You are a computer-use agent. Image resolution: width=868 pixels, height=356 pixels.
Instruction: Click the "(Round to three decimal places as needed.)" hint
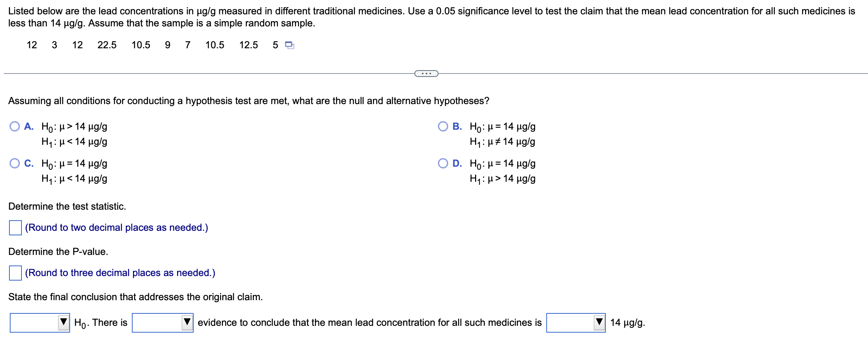point(120,273)
